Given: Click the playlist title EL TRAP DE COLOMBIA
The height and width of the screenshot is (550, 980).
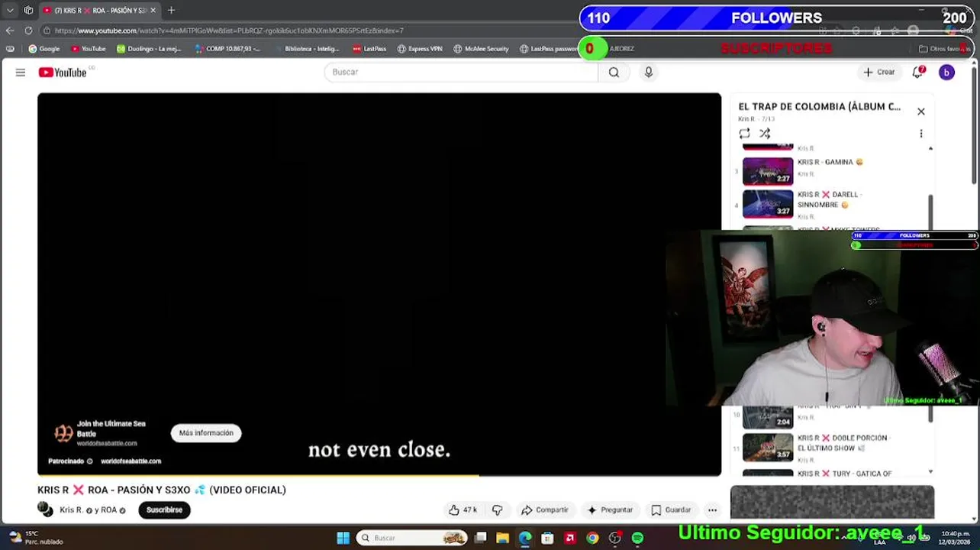Looking at the screenshot, I should (x=819, y=106).
